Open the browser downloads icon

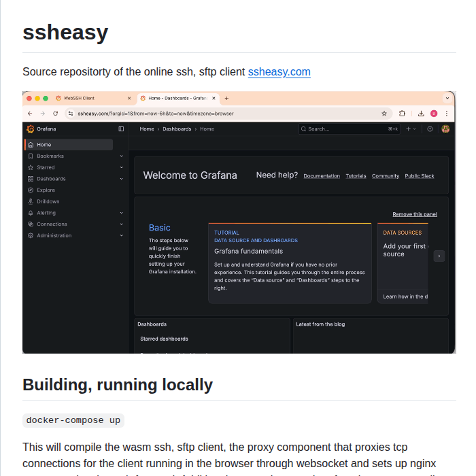[x=421, y=114]
